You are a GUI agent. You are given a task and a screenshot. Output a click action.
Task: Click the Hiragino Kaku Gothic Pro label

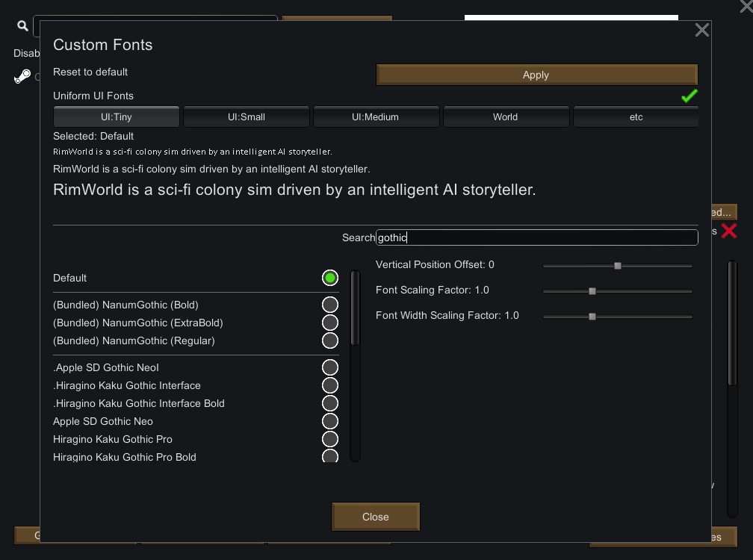click(x=112, y=439)
